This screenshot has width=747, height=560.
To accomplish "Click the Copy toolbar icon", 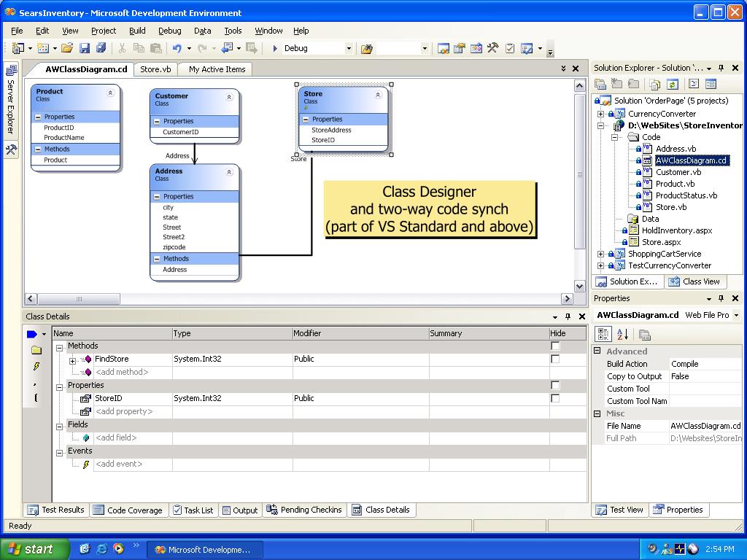I will pyautogui.click(x=139, y=48).
